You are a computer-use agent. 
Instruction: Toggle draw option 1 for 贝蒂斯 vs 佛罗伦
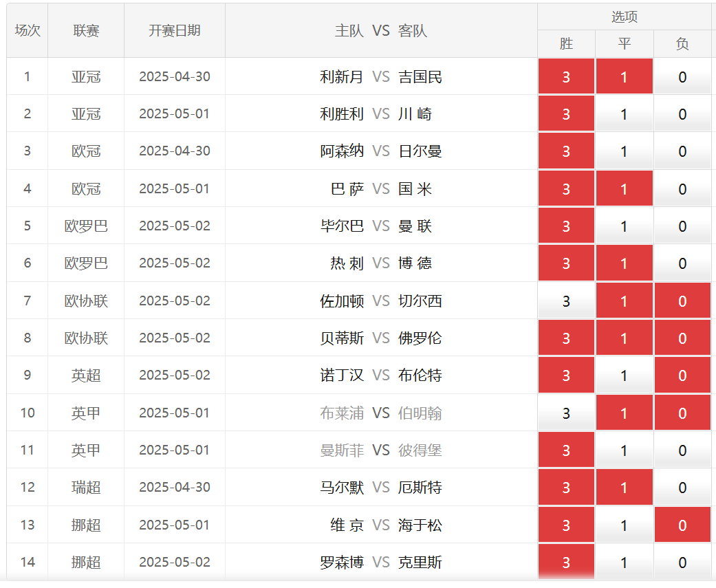pos(625,338)
